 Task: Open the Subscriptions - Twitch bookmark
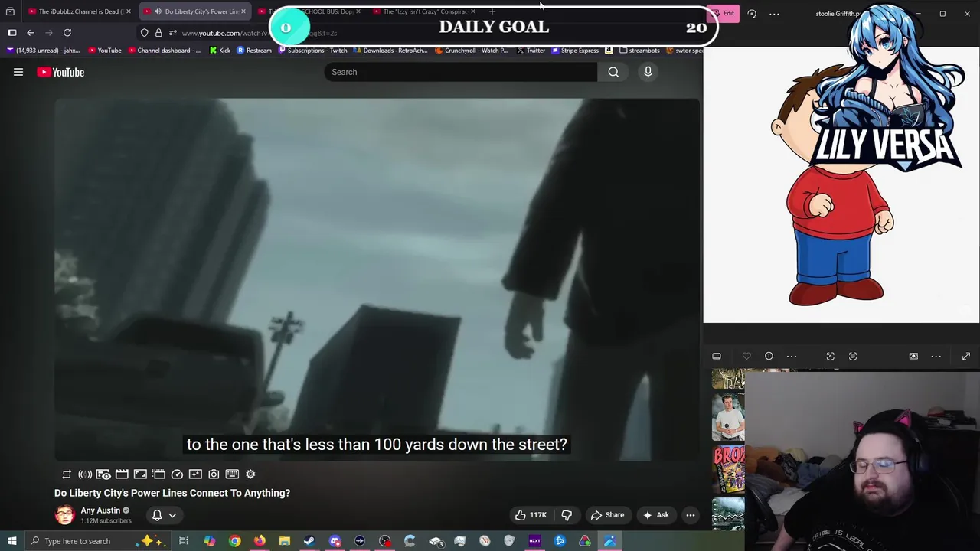point(312,51)
